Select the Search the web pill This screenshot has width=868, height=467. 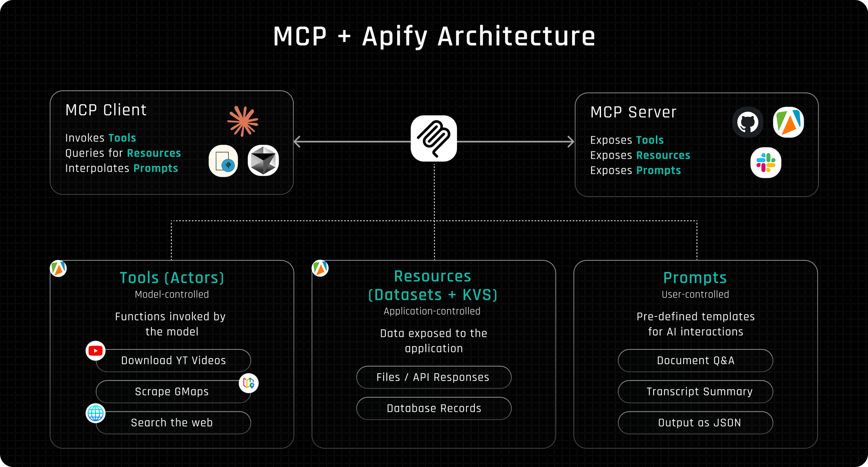(174, 423)
